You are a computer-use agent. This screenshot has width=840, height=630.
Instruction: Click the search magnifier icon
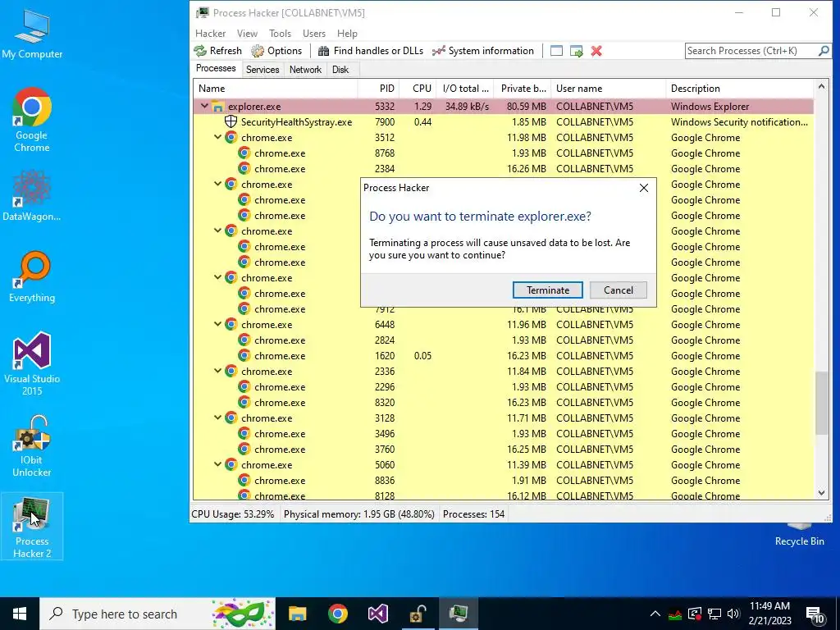(824, 51)
